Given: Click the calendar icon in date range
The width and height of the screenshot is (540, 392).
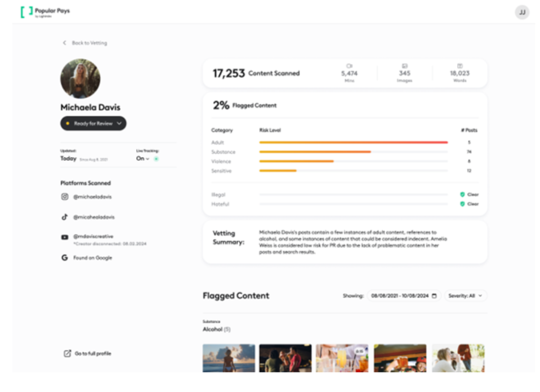Looking at the screenshot, I should 434,296.
